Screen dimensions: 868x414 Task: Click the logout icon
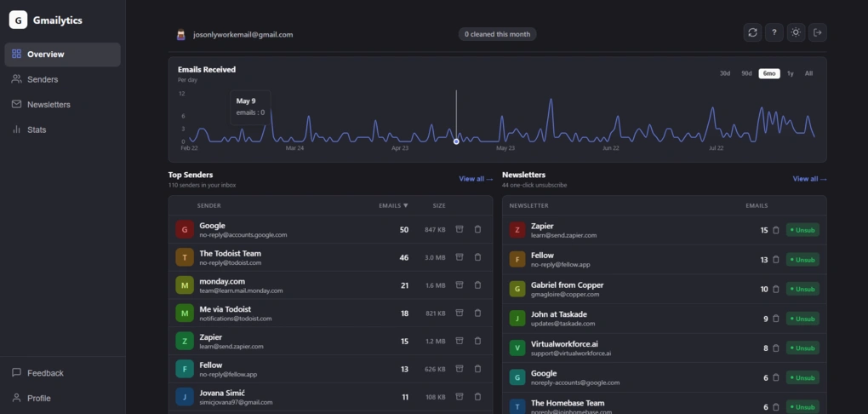point(817,32)
